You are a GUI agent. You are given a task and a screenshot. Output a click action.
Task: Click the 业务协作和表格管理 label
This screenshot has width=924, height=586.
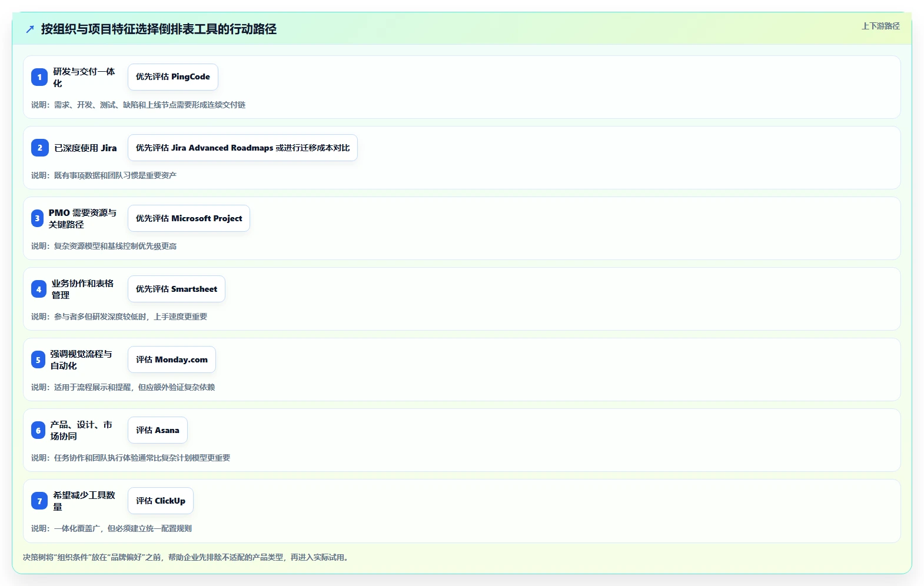(x=82, y=289)
